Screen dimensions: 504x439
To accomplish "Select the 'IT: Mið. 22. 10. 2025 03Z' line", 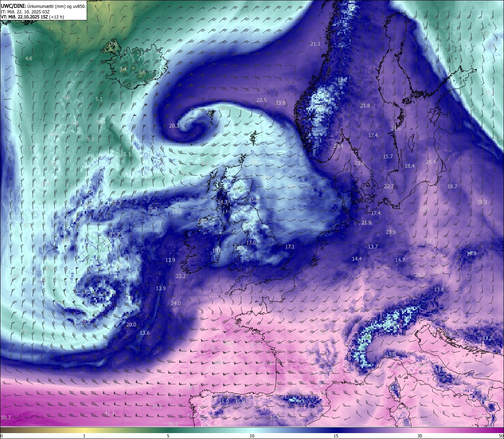I will pos(25,12).
